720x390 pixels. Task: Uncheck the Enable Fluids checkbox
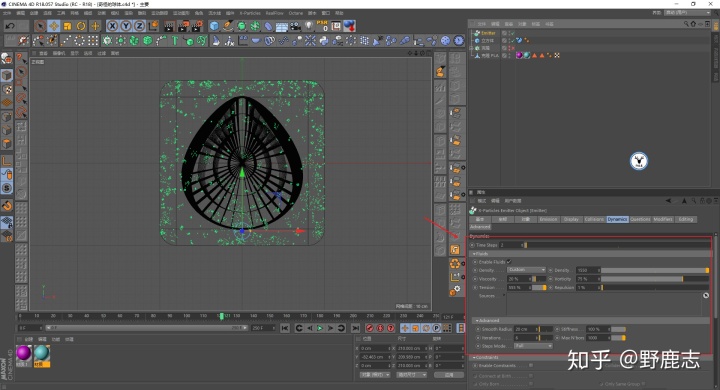coord(509,262)
